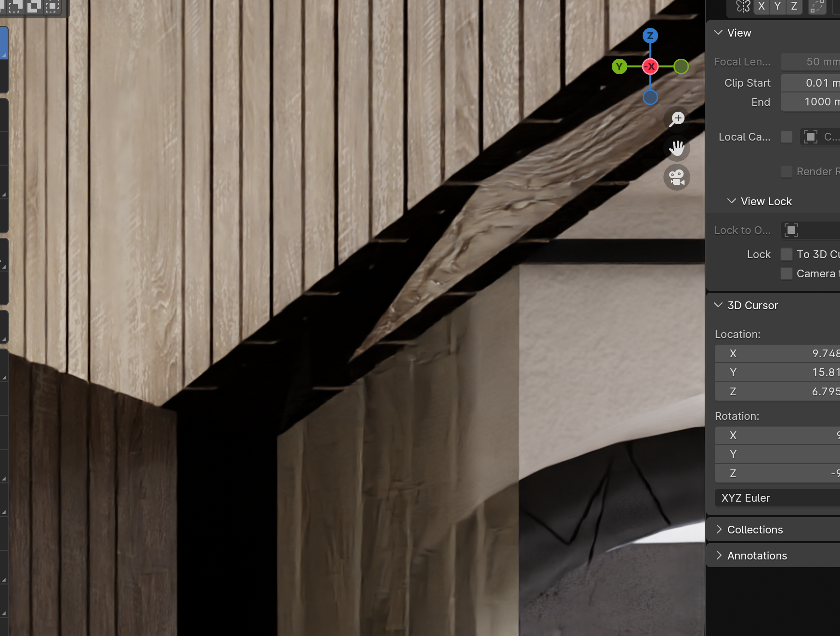Toggle camera view with camera icon
This screenshot has width=840, height=636.
(677, 177)
